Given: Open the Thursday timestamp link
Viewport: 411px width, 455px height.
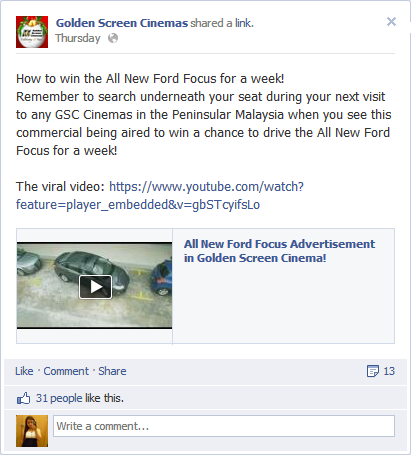Looking at the screenshot, I should [78, 38].
